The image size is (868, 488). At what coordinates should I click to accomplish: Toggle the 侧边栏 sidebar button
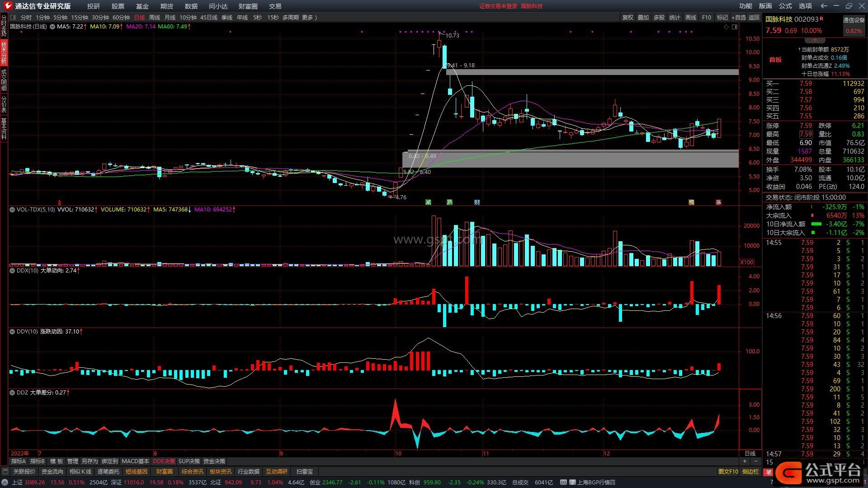coord(750,472)
